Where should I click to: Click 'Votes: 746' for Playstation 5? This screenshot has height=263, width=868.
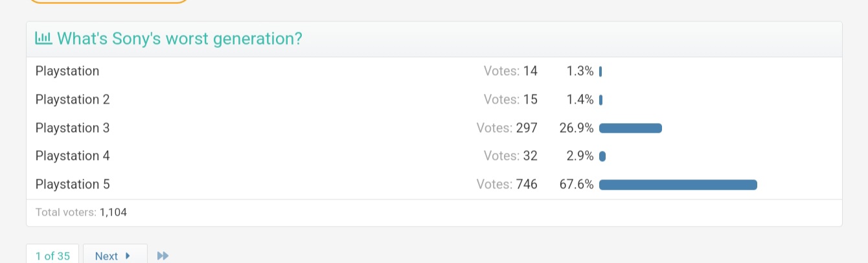pos(507,185)
